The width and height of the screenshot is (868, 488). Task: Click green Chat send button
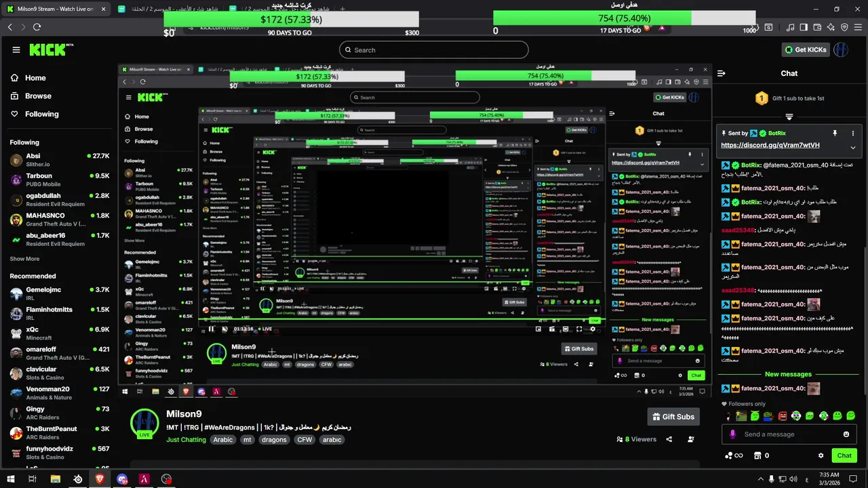[x=844, y=455]
